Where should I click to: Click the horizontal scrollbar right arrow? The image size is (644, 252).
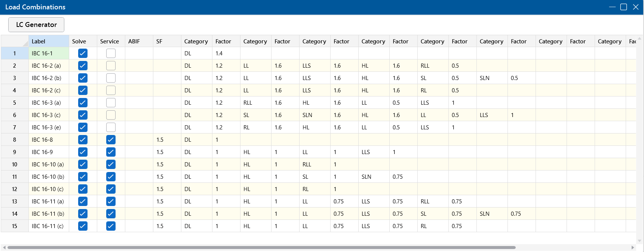(x=633, y=248)
